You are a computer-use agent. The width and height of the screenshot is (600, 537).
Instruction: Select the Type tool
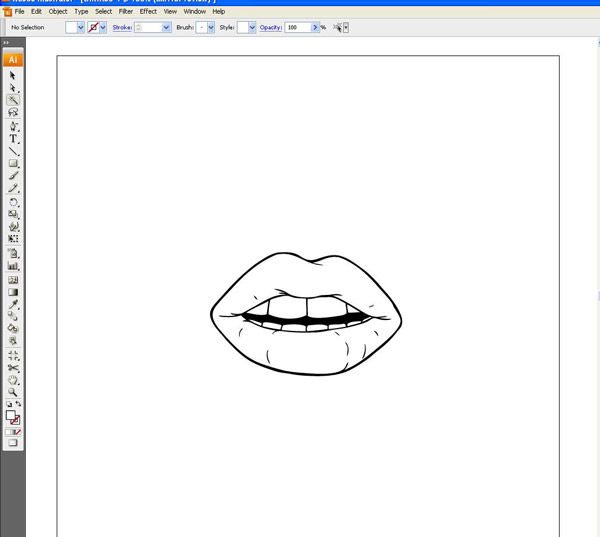13,139
